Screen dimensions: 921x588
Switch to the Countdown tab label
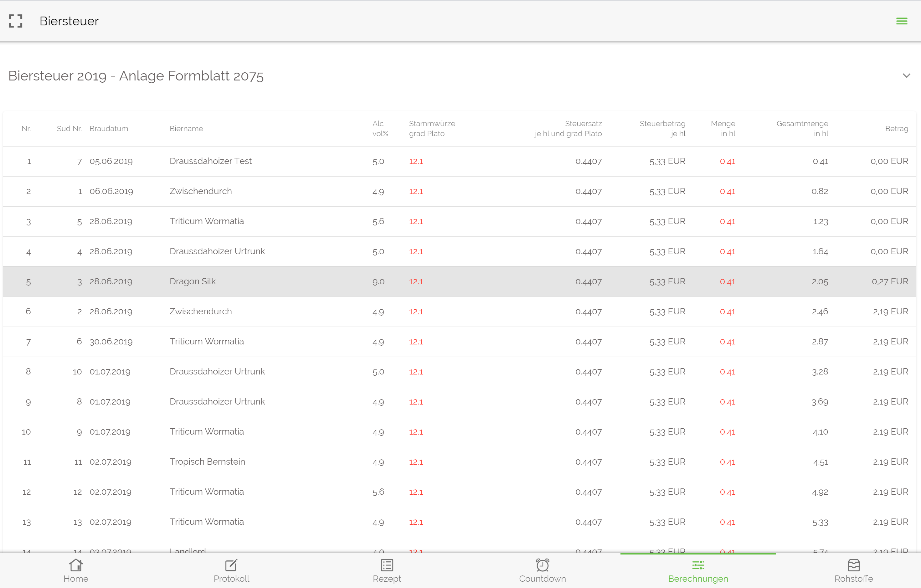tap(542, 578)
